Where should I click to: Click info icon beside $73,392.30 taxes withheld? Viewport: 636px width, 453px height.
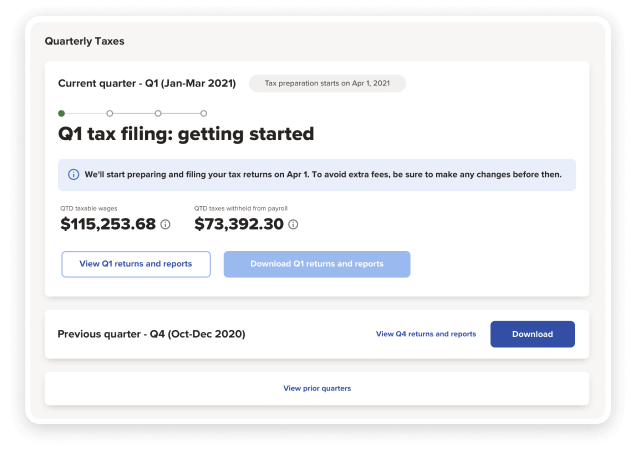click(x=293, y=225)
